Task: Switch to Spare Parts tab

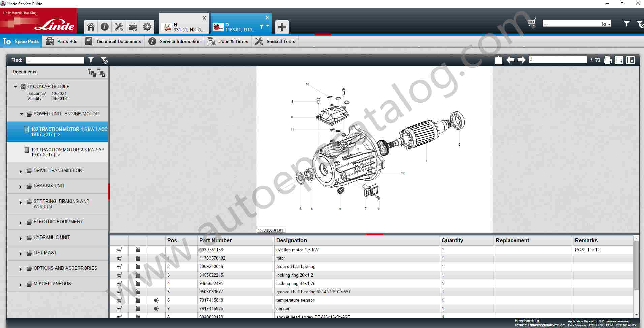Action: (x=21, y=41)
